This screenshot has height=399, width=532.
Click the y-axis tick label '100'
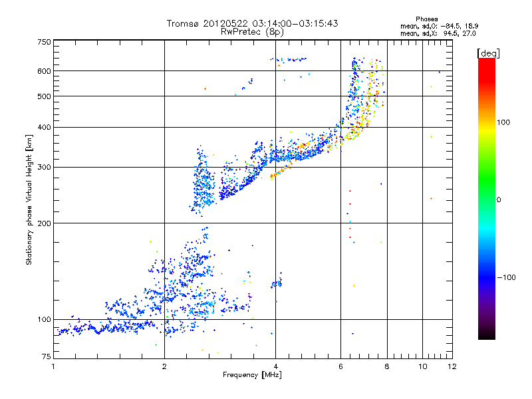click(45, 320)
